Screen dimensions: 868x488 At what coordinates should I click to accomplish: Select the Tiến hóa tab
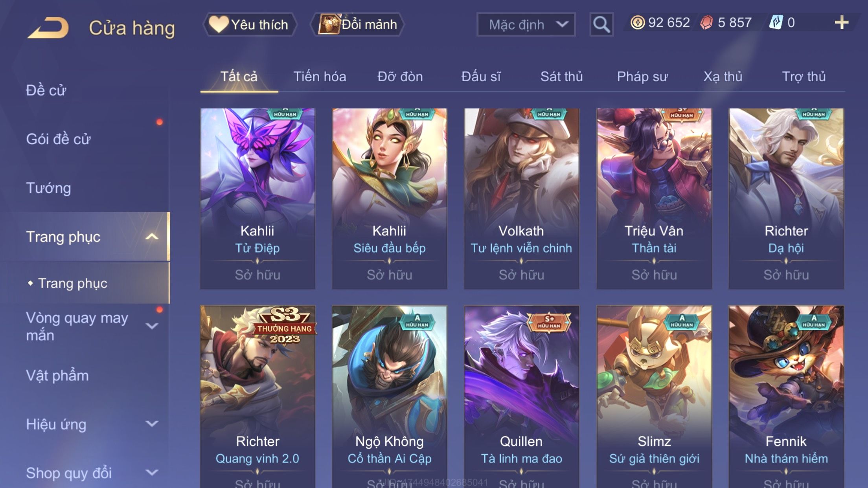coord(320,77)
